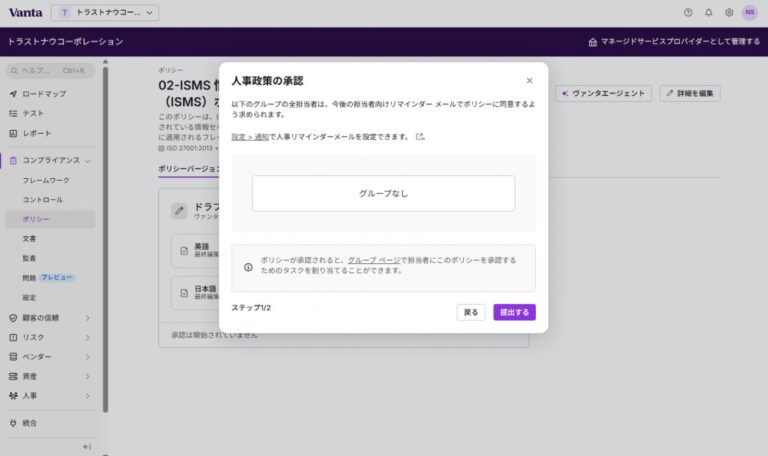The width and height of the screenshot is (768, 456).
Task: Expand 資産 section chevron
Action: point(88,376)
